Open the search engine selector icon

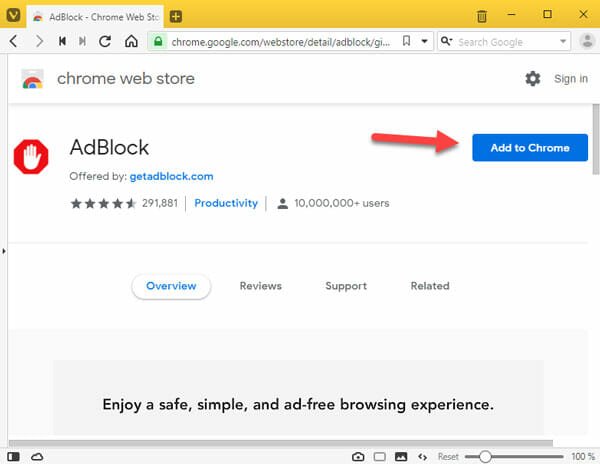(447, 41)
